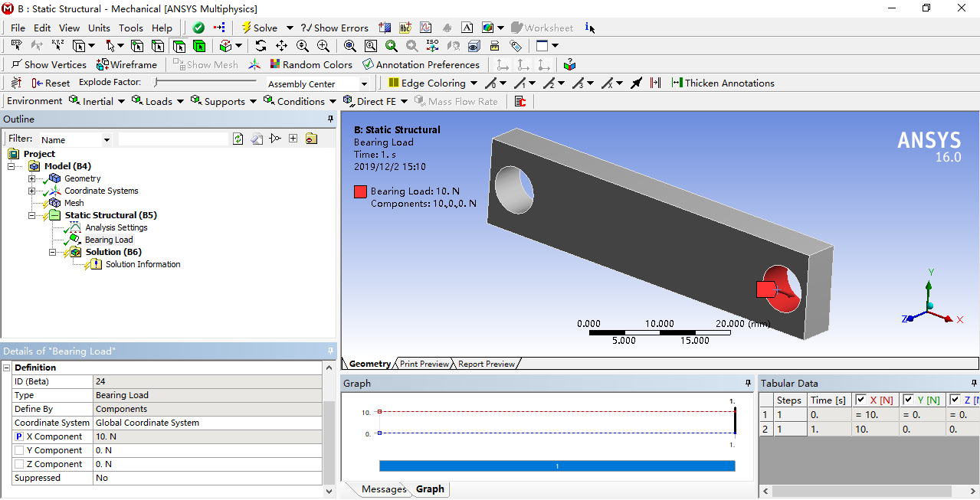Open the Assembly Center dropdown
This screenshot has width=980, height=500.
coord(364,83)
